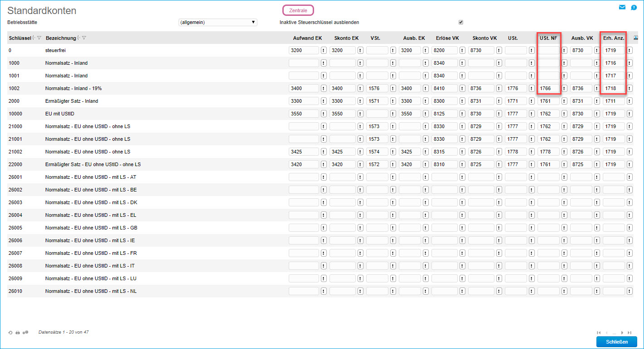644x349 pixels.
Task: Click Skonto VK field with 8731
Action: click(x=481, y=101)
